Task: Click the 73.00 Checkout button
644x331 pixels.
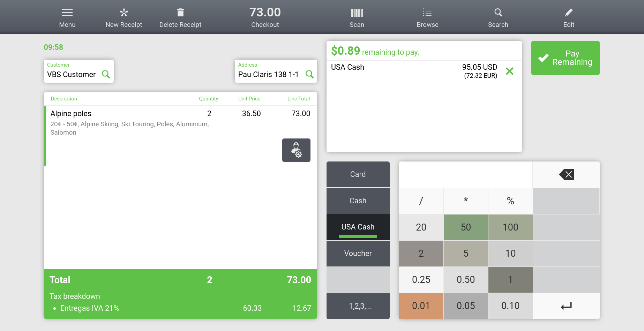Action: click(265, 17)
